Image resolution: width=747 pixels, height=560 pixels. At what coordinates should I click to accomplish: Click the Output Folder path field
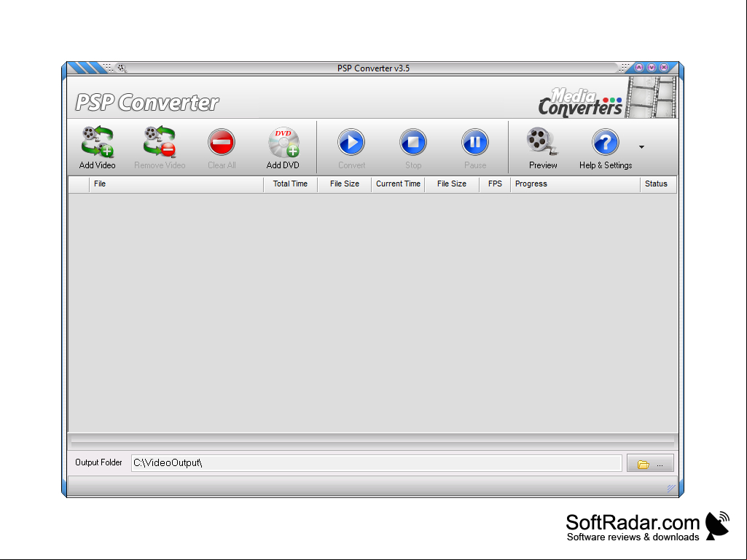(x=376, y=463)
